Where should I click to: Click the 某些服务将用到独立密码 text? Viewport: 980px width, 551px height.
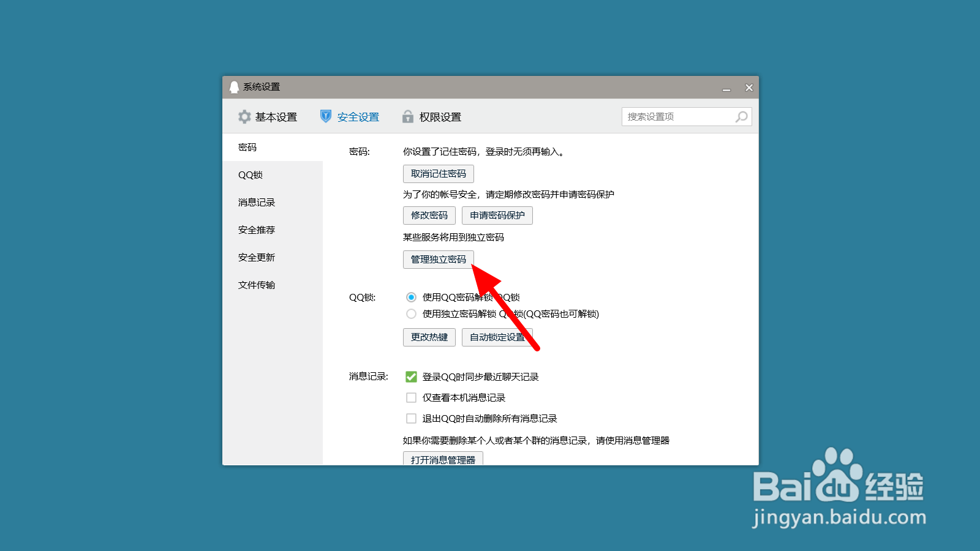453,238
